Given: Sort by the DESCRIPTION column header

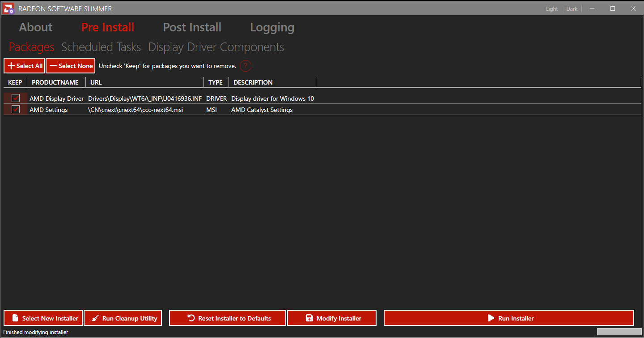Looking at the screenshot, I should point(272,82).
